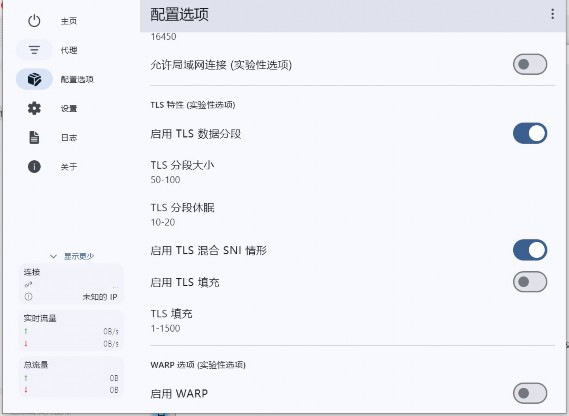Image resolution: width=569 pixels, height=416 pixels.
Task: Click the 显示更少 link text
Action: tap(79, 256)
